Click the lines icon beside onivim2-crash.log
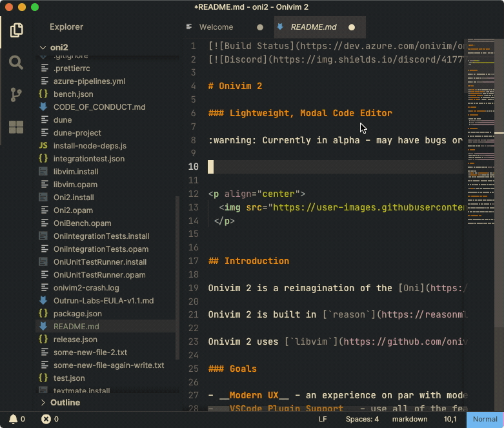 coord(45,288)
